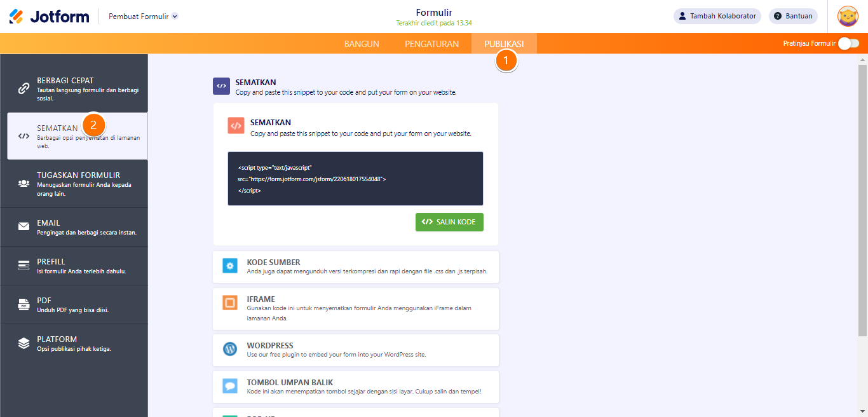The image size is (868, 417).
Task: Open the PENGATURAN tab
Action: click(431, 44)
